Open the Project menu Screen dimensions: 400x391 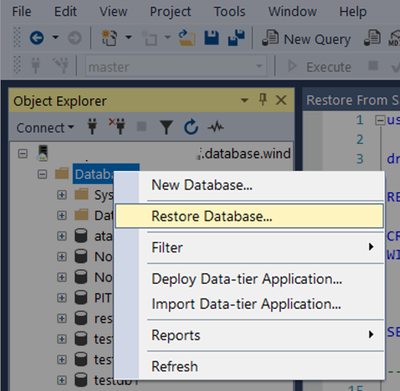(170, 12)
